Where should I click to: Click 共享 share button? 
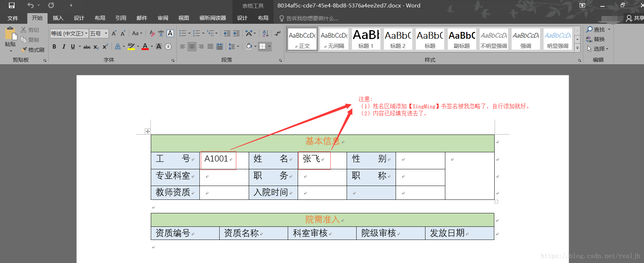pyautogui.click(x=635, y=18)
